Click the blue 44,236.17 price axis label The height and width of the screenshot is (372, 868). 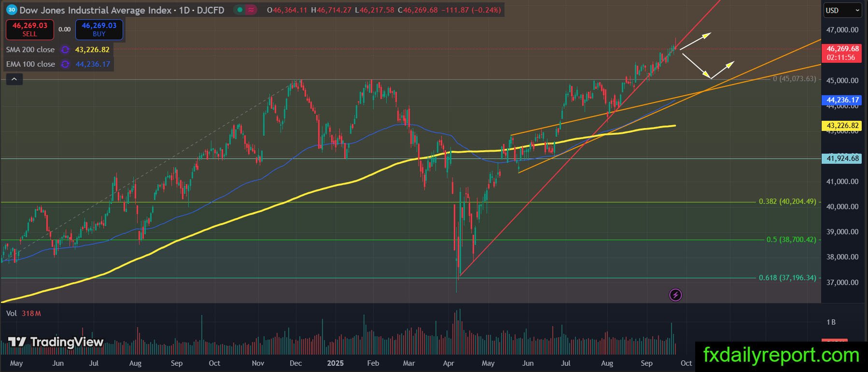click(x=842, y=100)
